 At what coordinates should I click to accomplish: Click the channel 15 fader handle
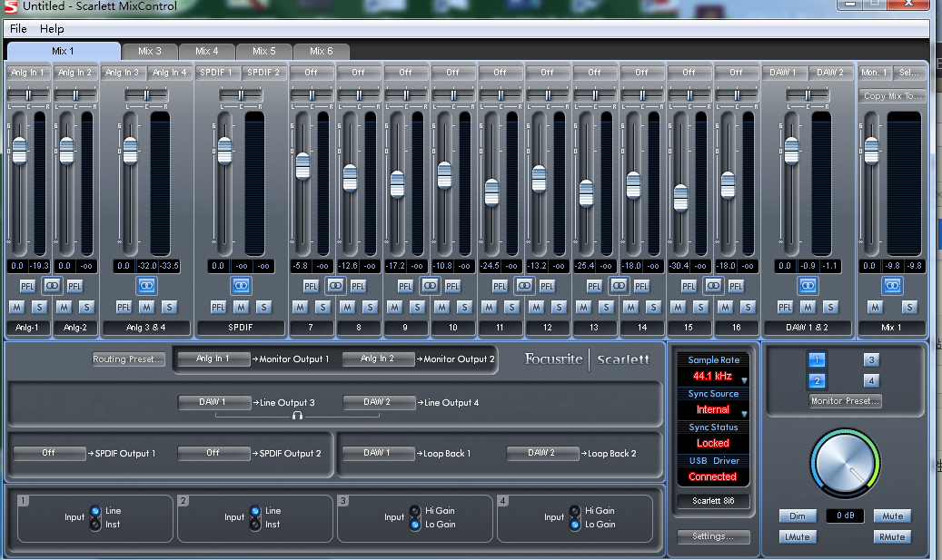[x=681, y=197]
